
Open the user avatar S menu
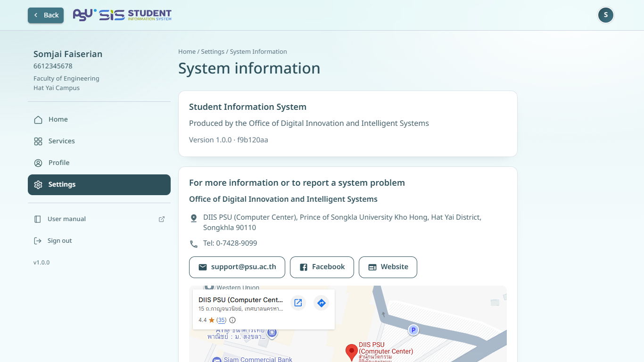click(x=606, y=15)
